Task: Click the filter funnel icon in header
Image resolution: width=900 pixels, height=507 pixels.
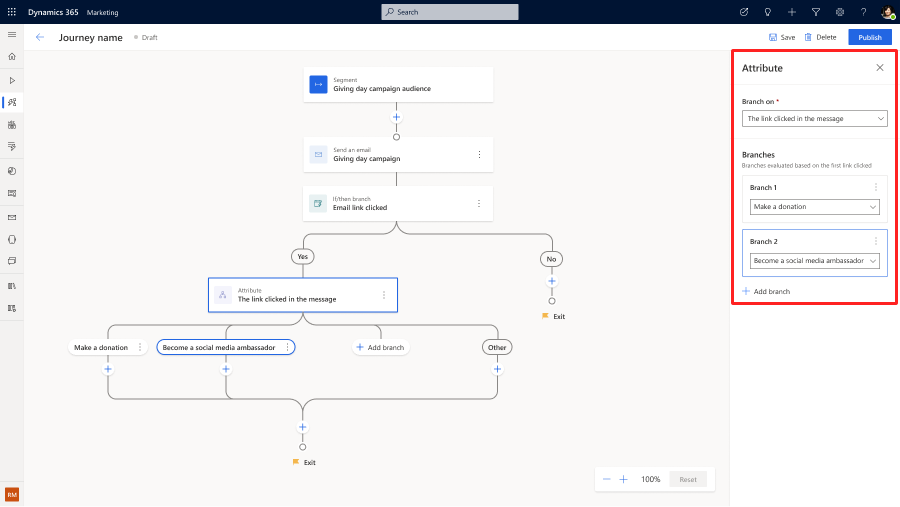Action: [815, 12]
